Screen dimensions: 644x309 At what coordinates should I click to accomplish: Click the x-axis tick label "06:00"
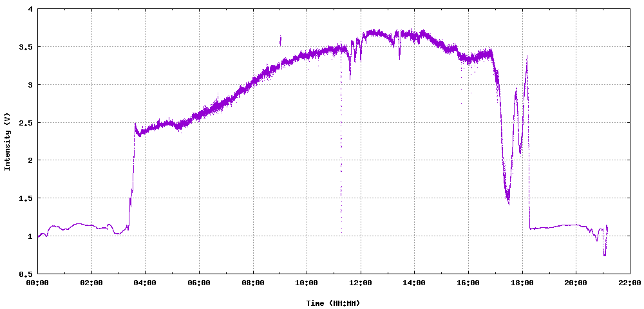tap(199, 283)
